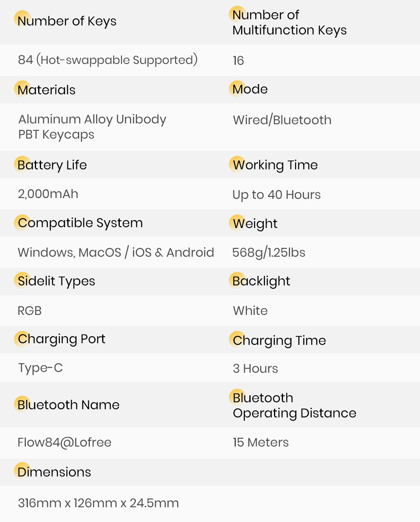Select the Sidelit Types heading
Viewport: 420px width, 522px height.
pyautogui.click(x=57, y=281)
